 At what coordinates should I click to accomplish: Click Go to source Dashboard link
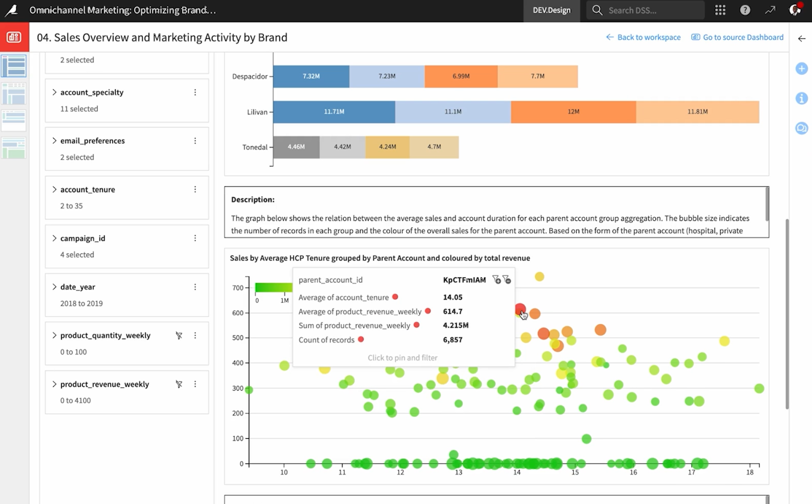tap(737, 37)
